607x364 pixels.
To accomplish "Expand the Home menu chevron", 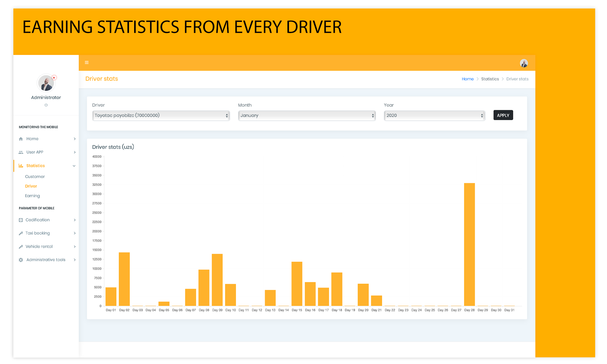I will (x=75, y=139).
